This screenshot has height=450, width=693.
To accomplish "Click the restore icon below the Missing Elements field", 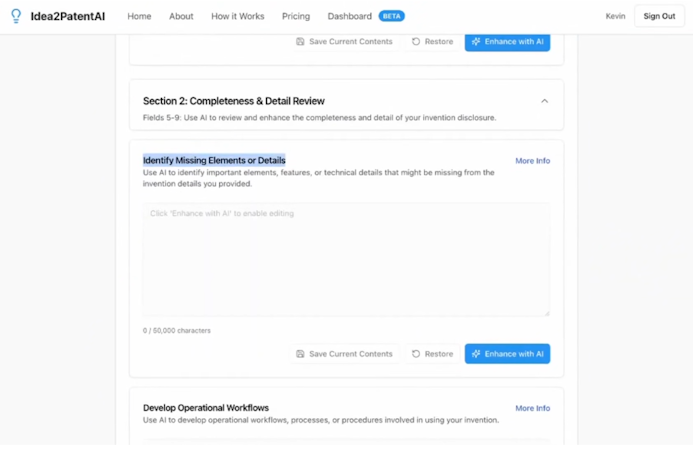I will click(x=416, y=354).
